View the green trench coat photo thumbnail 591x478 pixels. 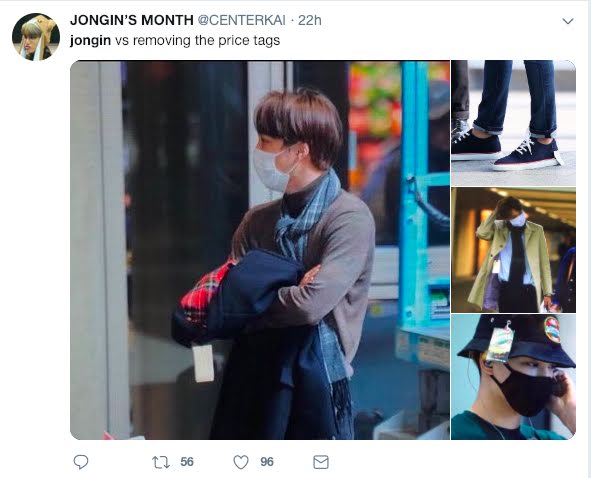pyautogui.click(x=513, y=250)
